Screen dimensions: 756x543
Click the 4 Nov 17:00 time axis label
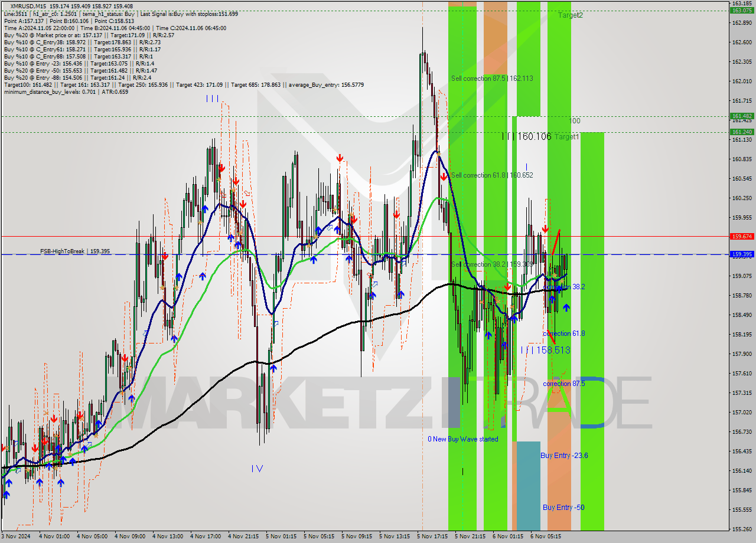coord(205,537)
